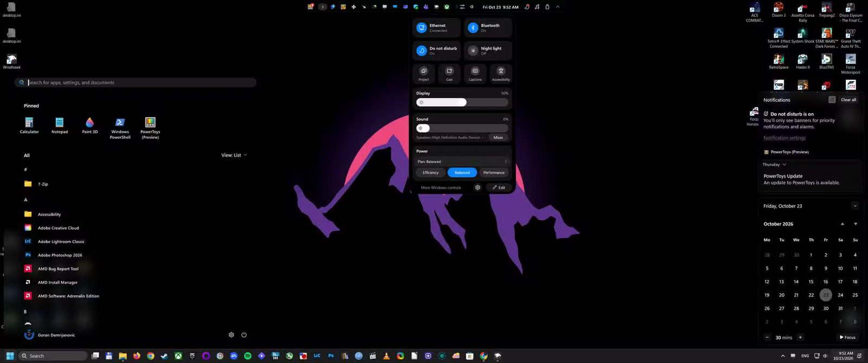The image size is (868, 363).
Task: Jump to # section header
Action: [x=25, y=170]
